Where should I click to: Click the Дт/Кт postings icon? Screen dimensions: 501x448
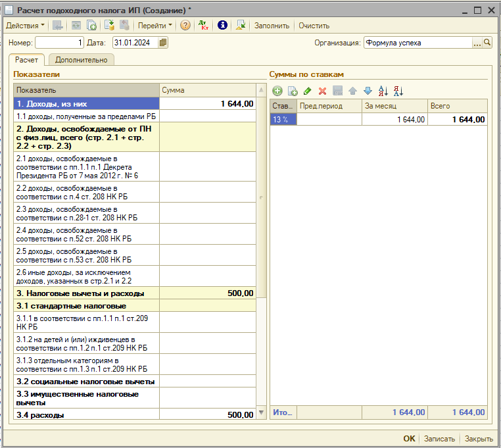(x=203, y=26)
